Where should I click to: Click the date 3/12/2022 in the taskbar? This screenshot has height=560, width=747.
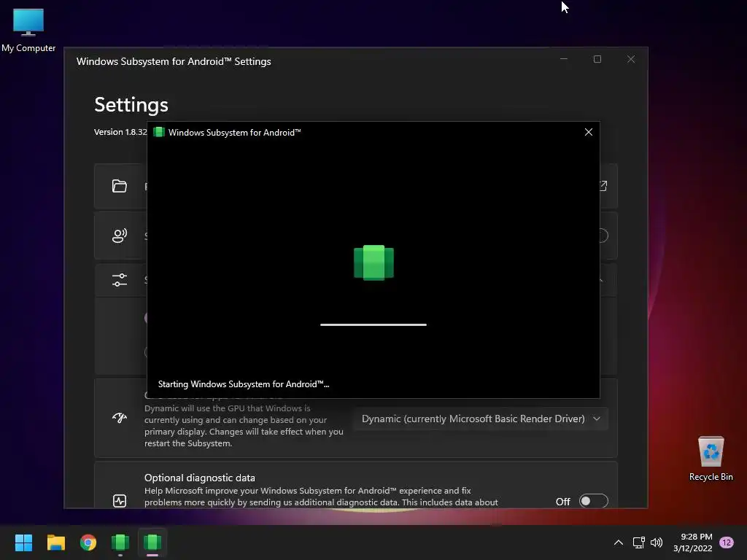pos(692,548)
